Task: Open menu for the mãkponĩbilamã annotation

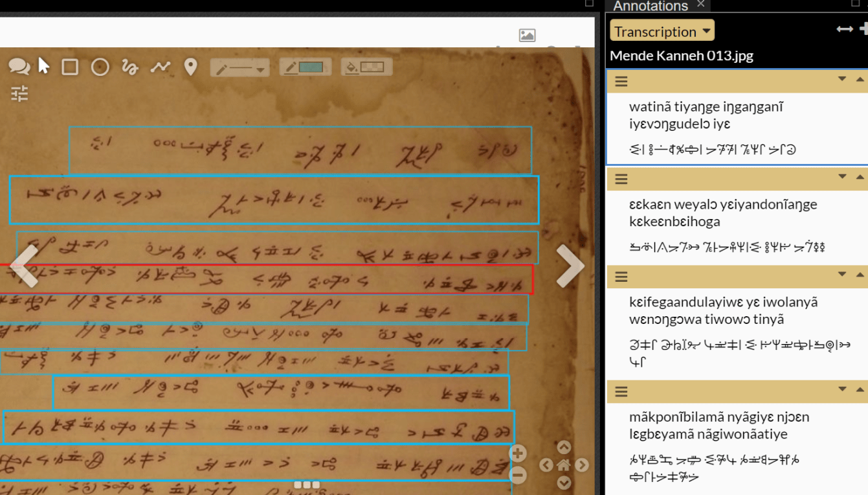Action: pyautogui.click(x=621, y=391)
